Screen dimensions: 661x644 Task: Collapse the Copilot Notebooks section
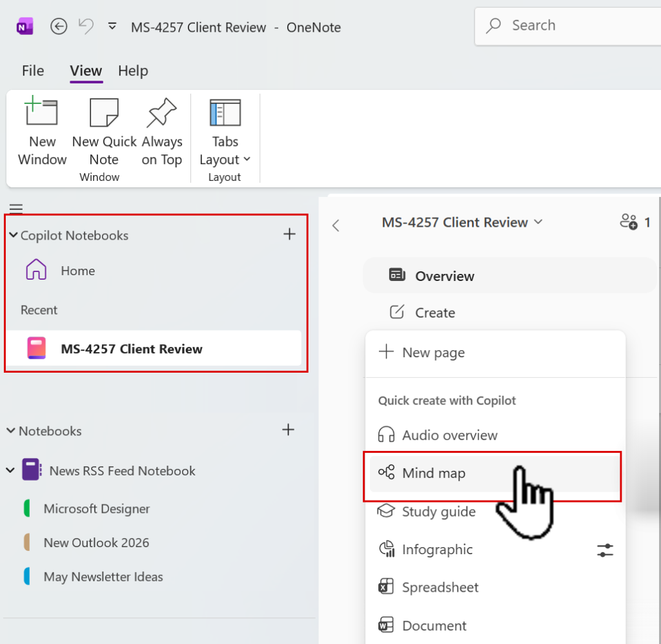pos(13,235)
